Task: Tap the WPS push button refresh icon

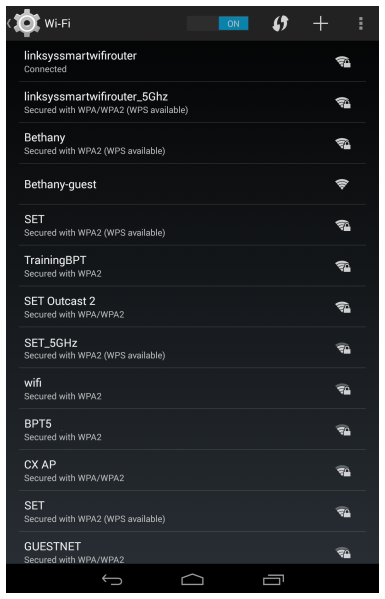Action: click(280, 23)
